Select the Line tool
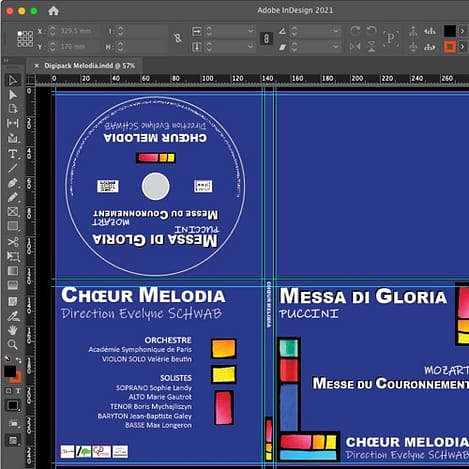Screen dimensions: 469x469 (x=13, y=168)
